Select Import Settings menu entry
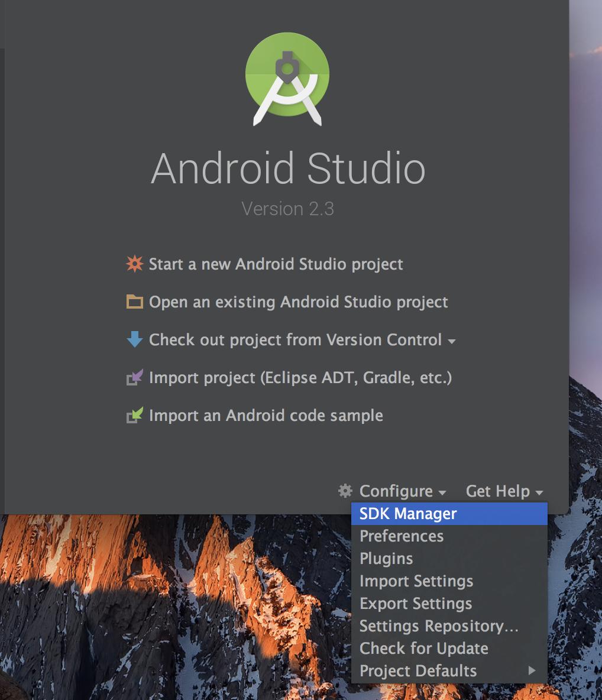The width and height of the screenshot is (602, 700). 449,581
